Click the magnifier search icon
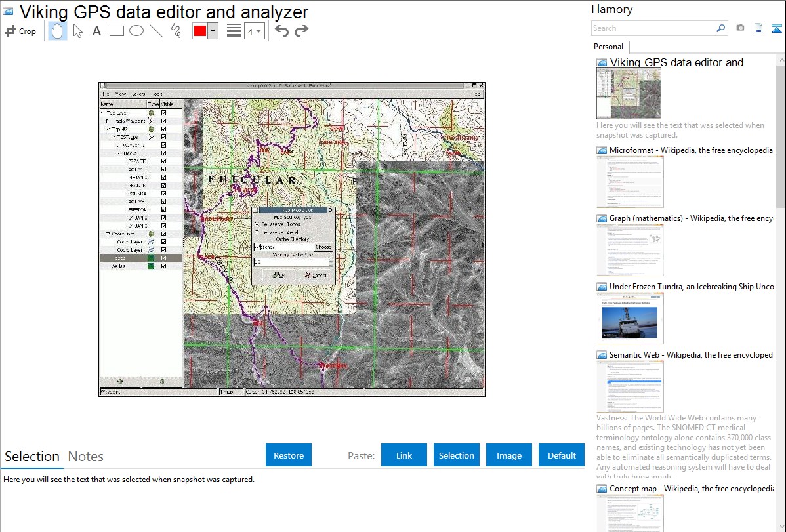 tap(720, 28)
